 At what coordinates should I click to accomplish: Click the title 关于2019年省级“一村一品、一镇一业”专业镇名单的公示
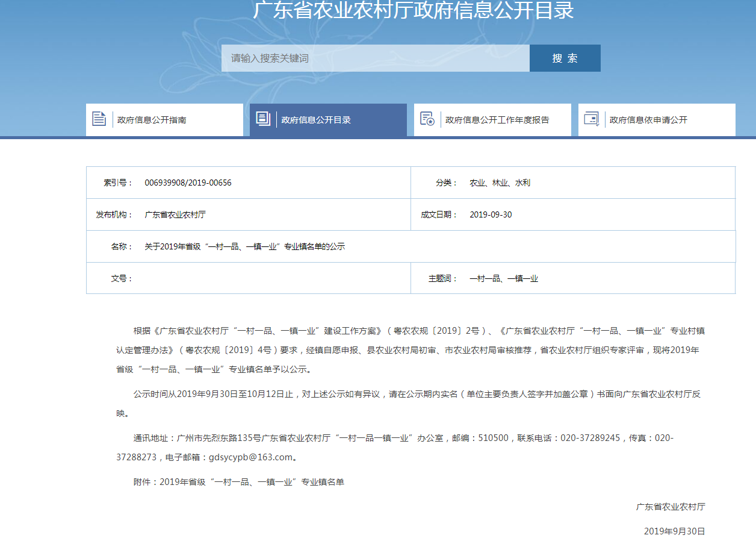244,246
